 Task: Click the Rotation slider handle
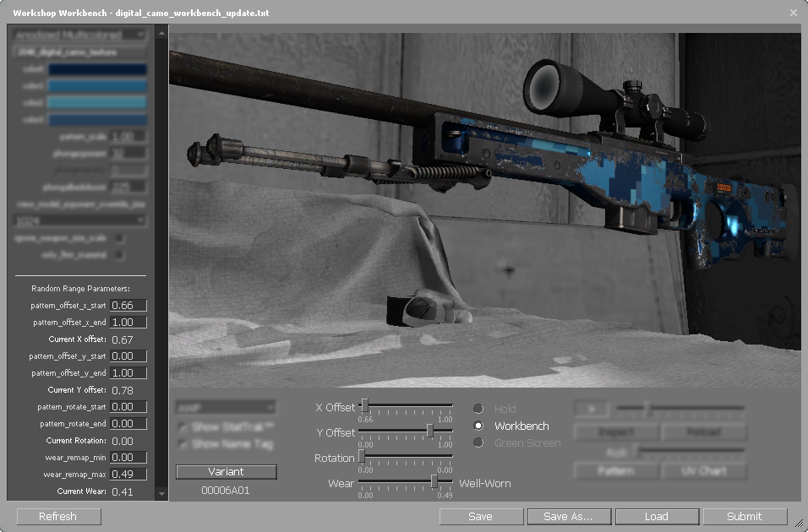(362, 456)
